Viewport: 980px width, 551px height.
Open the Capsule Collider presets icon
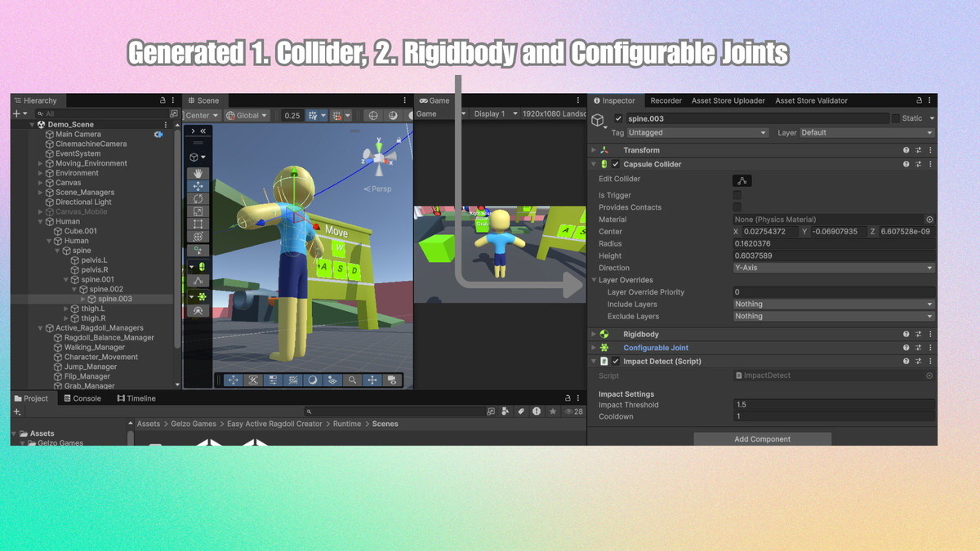[917, 163]
